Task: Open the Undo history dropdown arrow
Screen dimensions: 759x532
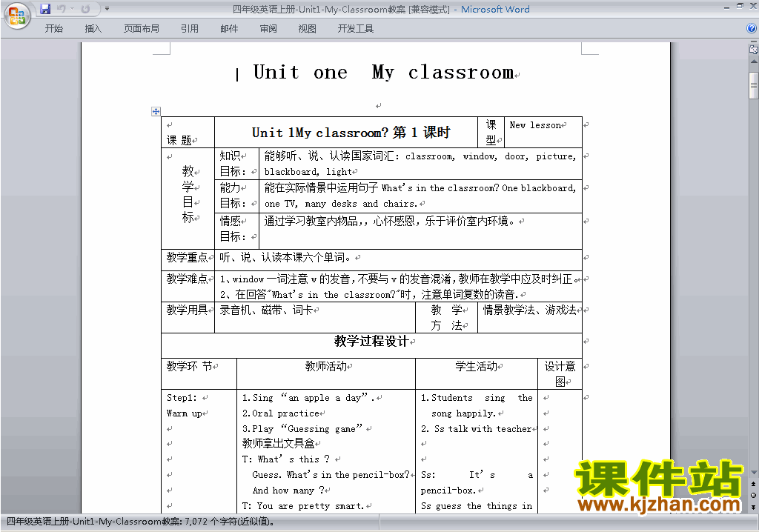Action: click(x=72, y=9)
